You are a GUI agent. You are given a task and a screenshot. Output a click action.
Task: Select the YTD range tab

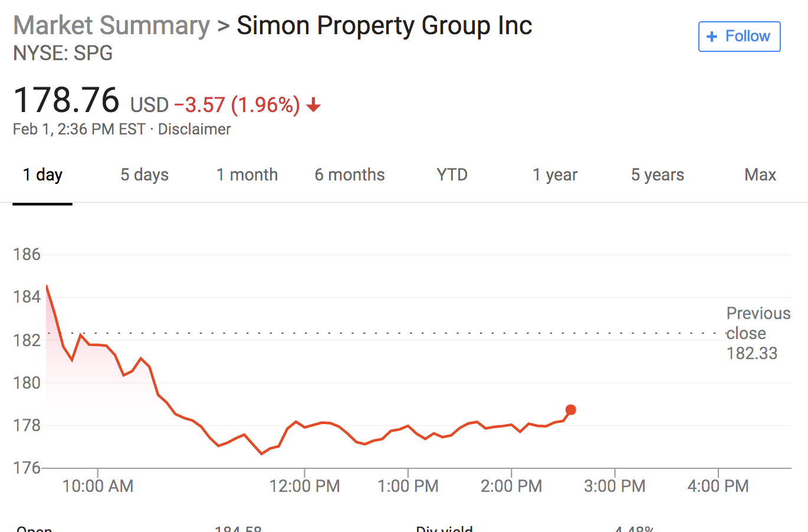(x=452, y=175)
